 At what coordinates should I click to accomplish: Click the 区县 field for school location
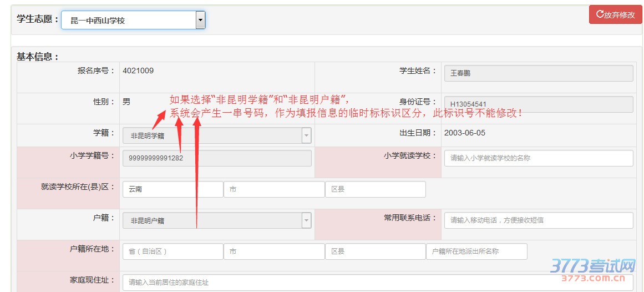tap(376, 189)
